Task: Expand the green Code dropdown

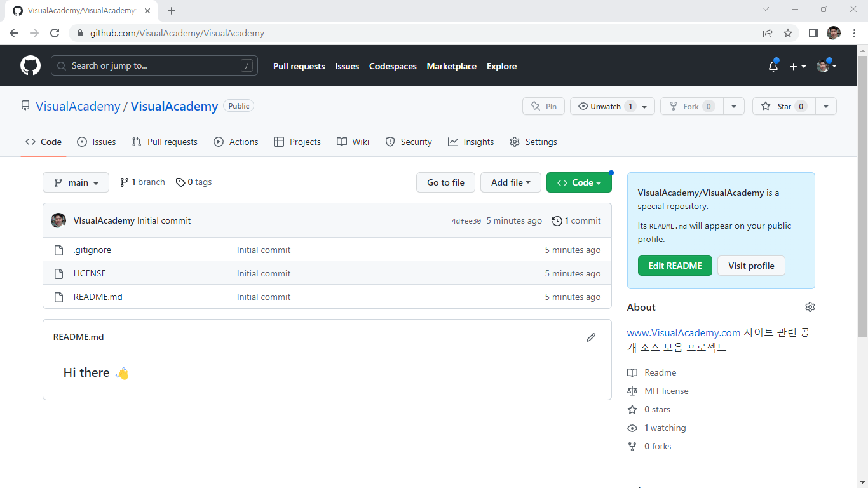Action: 578,182
